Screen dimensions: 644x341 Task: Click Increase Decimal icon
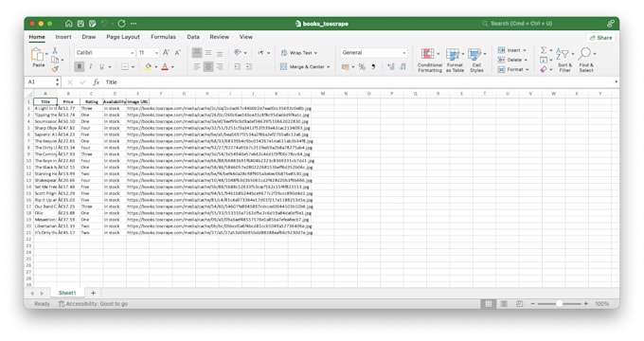tap(390, 66)
